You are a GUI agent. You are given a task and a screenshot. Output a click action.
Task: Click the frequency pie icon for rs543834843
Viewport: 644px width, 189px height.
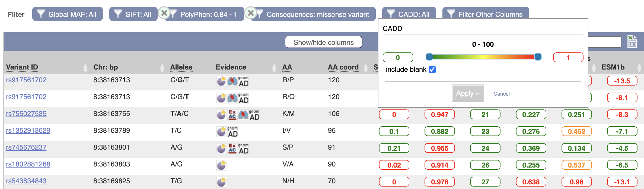[221, 182]
